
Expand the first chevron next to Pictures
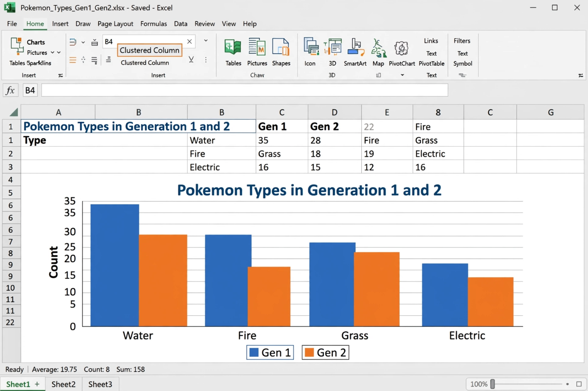pos(53,52)
